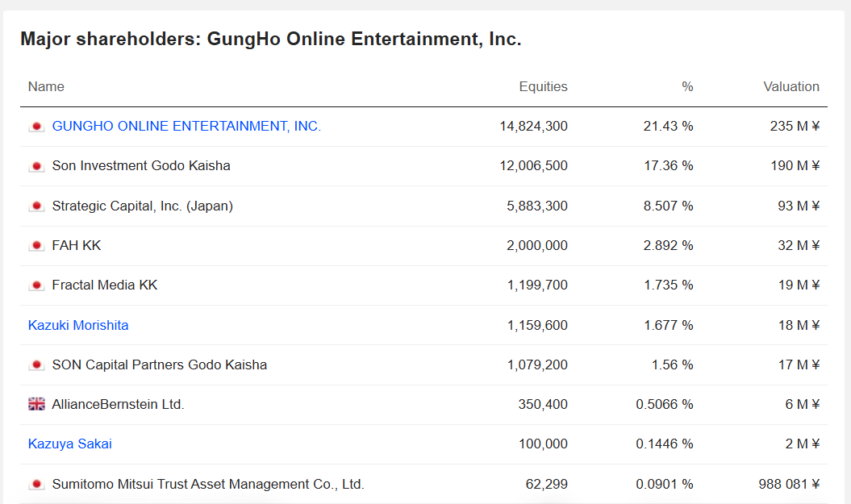Open GUNGHO ONLINE ENTERTAINMENT, INC. link
Screen dimensions: 851x504
tap(186, 127)
